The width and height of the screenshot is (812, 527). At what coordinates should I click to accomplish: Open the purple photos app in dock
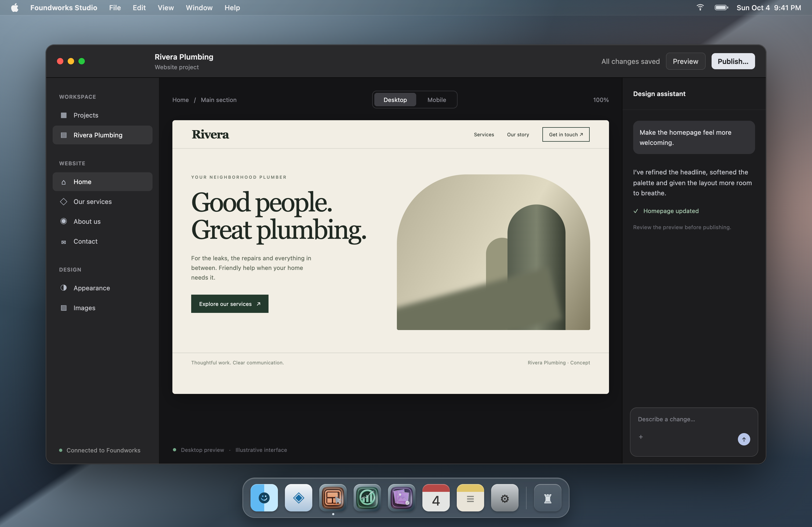coord(401,498)
